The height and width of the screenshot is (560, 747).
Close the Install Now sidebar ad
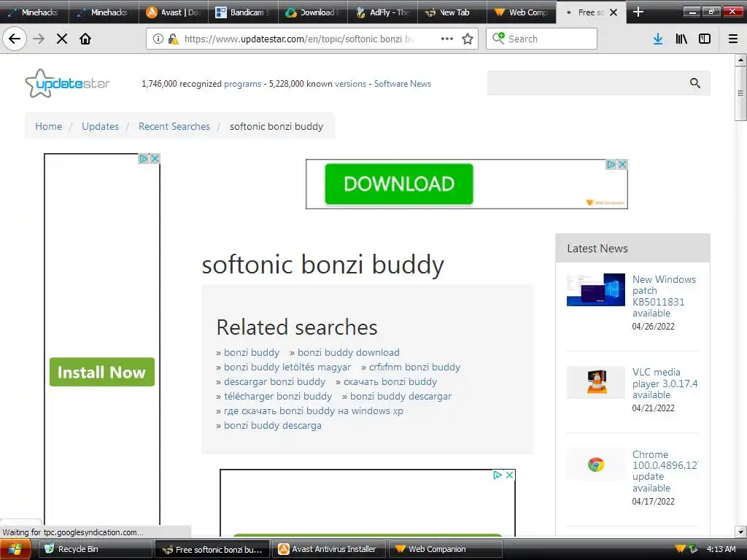[x=155, y=158]
